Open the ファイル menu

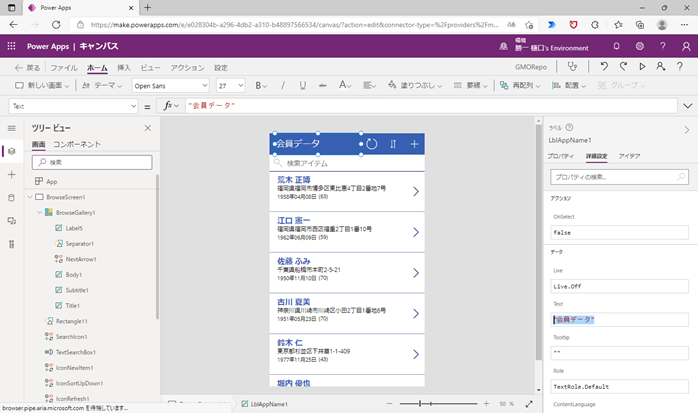click(64, 68)
